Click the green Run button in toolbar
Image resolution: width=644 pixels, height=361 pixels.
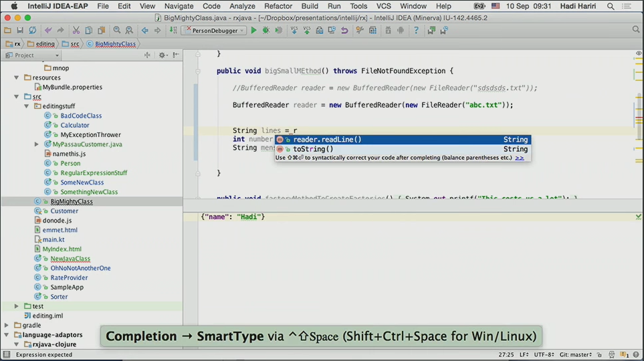point(253,30)
